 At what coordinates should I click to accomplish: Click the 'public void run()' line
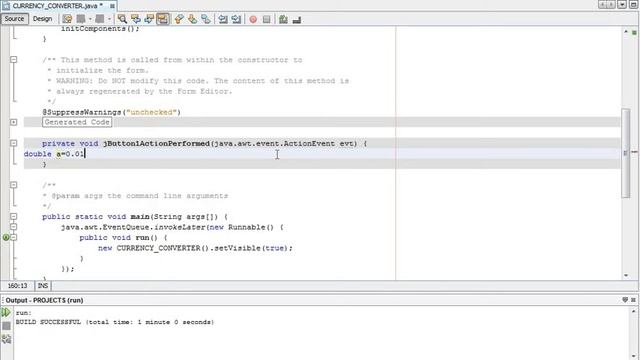click(x=123, y=238)
